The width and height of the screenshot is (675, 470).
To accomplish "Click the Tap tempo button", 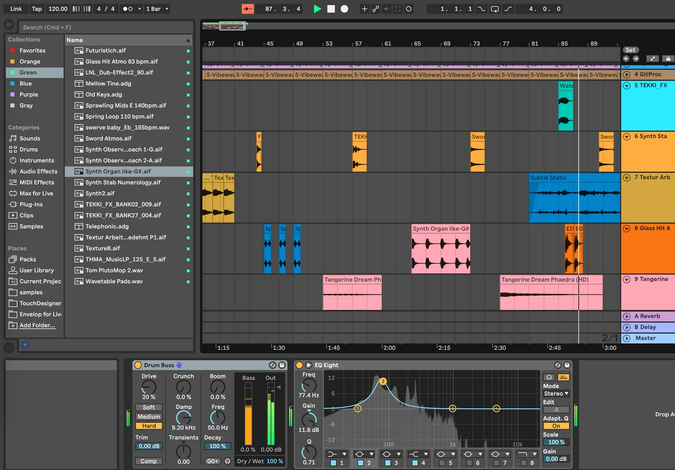I will (36, 8).
